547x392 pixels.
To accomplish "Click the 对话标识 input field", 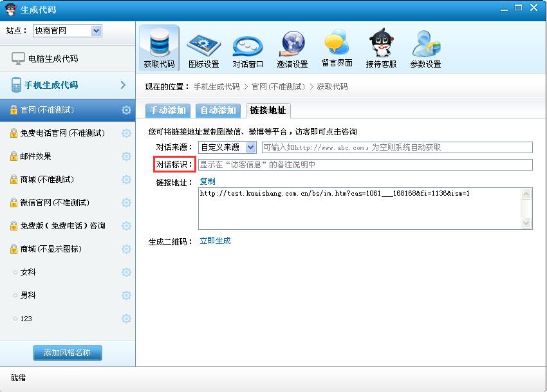I will pyautogui.click(x=365, y=165).
